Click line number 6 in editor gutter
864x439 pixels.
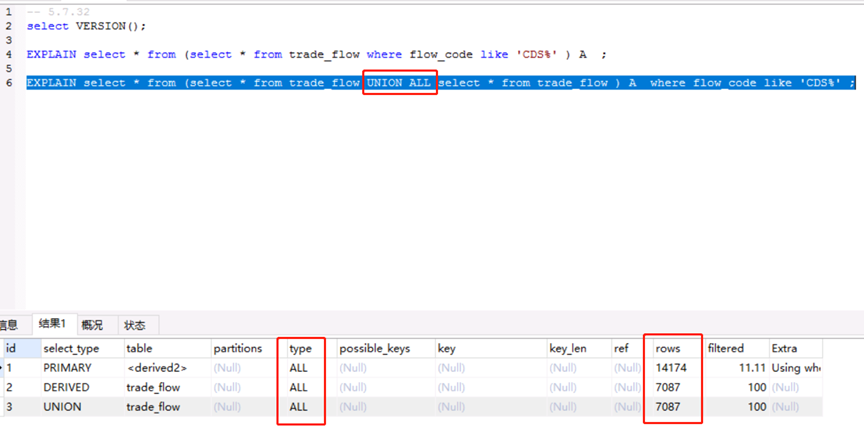[9, 83]
